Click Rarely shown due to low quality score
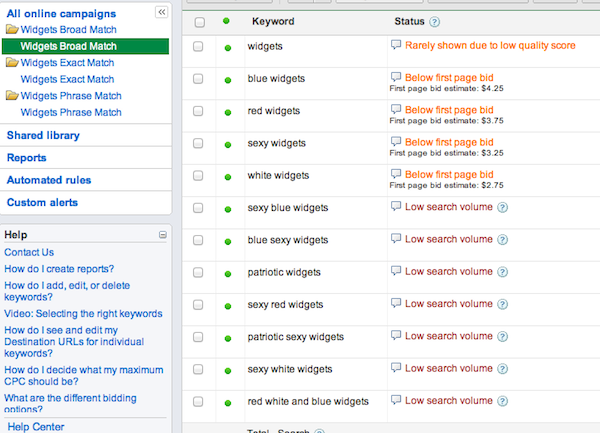 490,45
